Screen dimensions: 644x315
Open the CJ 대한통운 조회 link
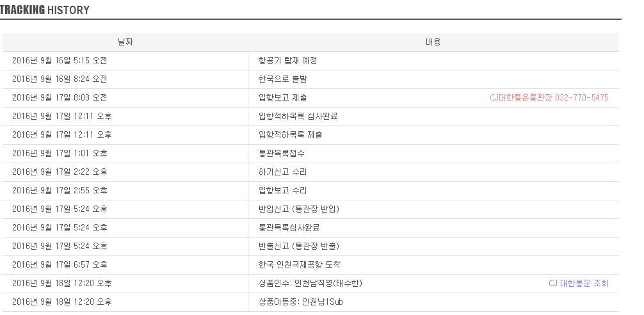578,283
